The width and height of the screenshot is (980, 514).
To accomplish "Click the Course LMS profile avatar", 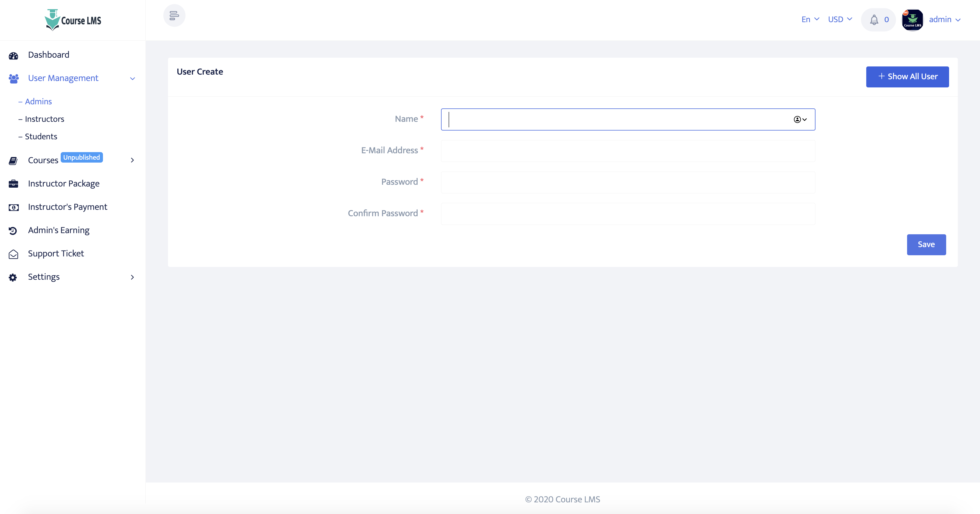I will tap(912, 20).
